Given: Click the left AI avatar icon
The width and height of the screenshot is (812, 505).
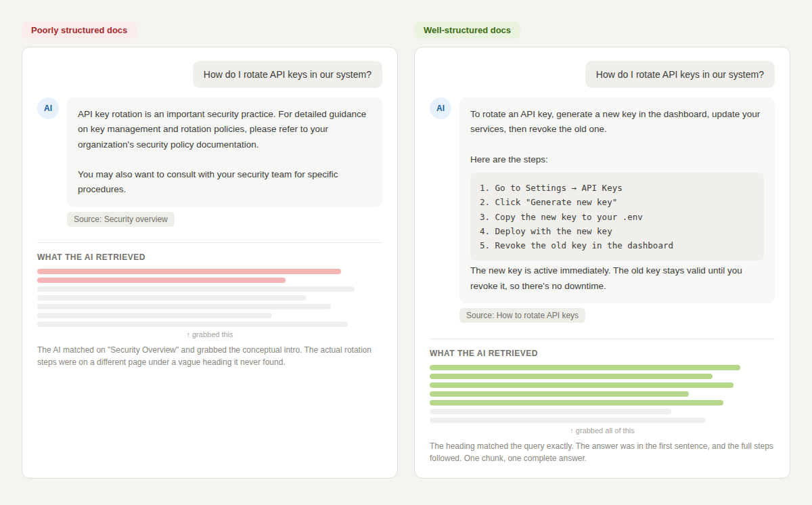Looking at the screenshot, I should point(48,108).
